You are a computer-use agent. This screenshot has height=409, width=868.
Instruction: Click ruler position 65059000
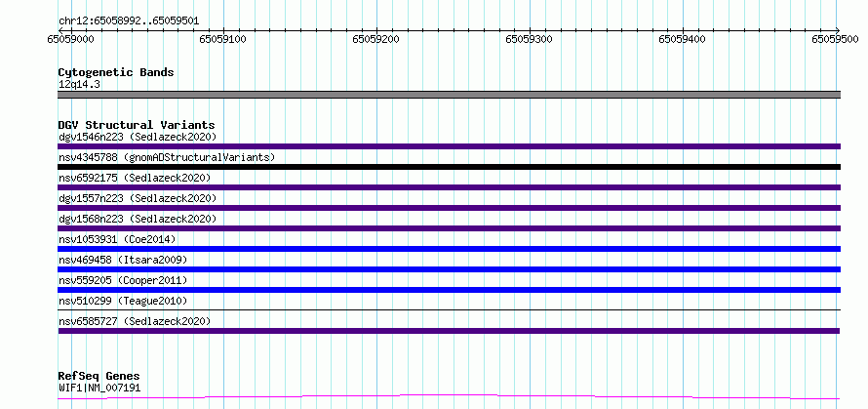pyautogui.click(x=70, y=39)
